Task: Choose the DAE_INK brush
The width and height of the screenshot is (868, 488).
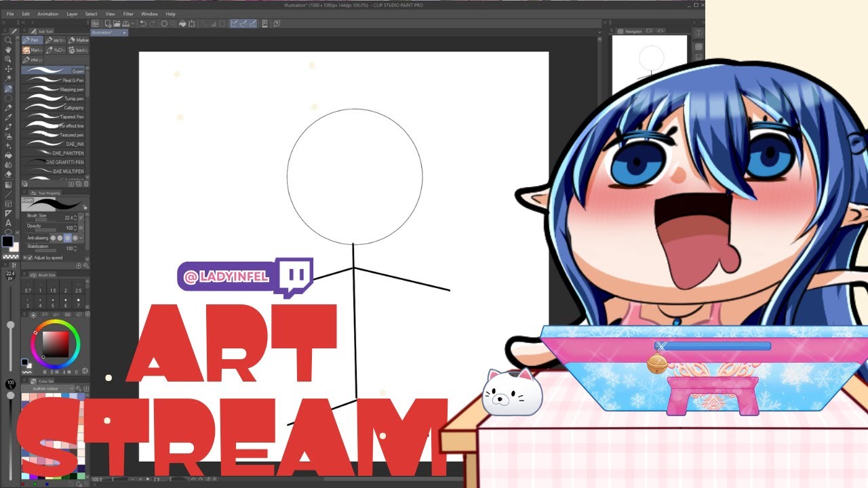Action: [54, 144]
